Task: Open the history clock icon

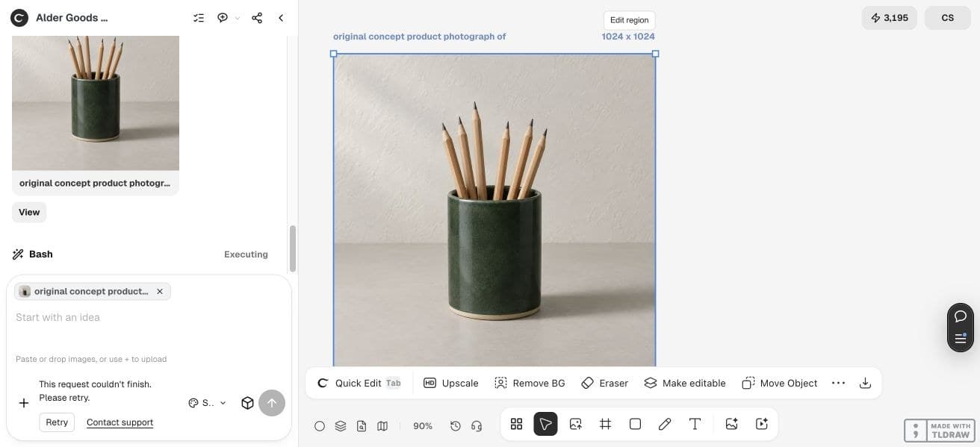Action: pyautogui.click(x=456, y=426)
